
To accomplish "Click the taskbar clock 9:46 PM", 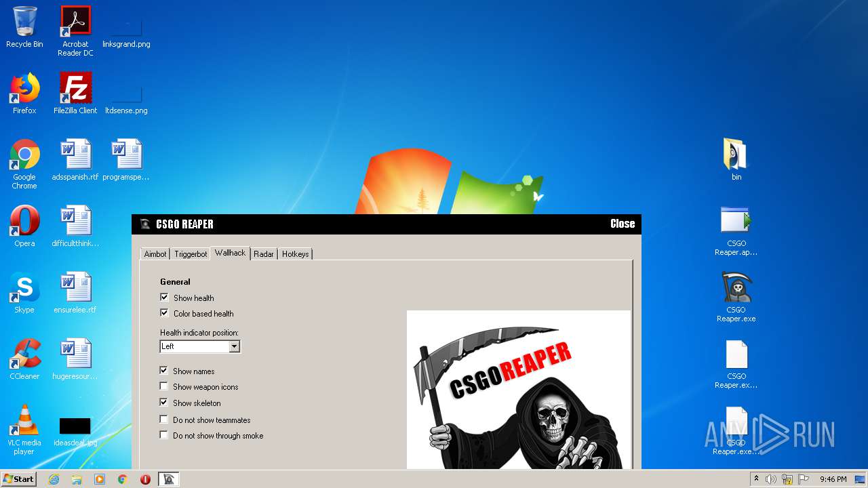I will [833, 479].
